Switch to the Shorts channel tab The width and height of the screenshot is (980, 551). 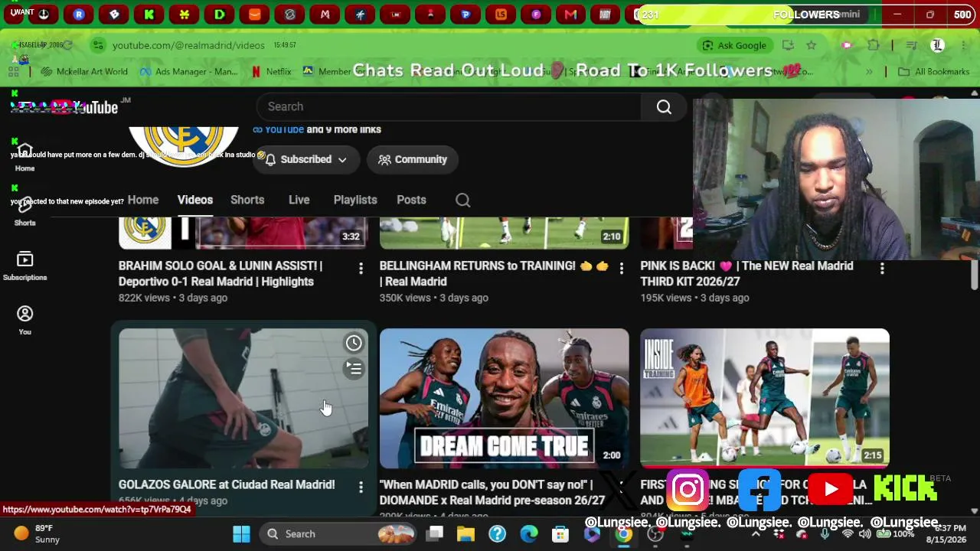point(247,200)
